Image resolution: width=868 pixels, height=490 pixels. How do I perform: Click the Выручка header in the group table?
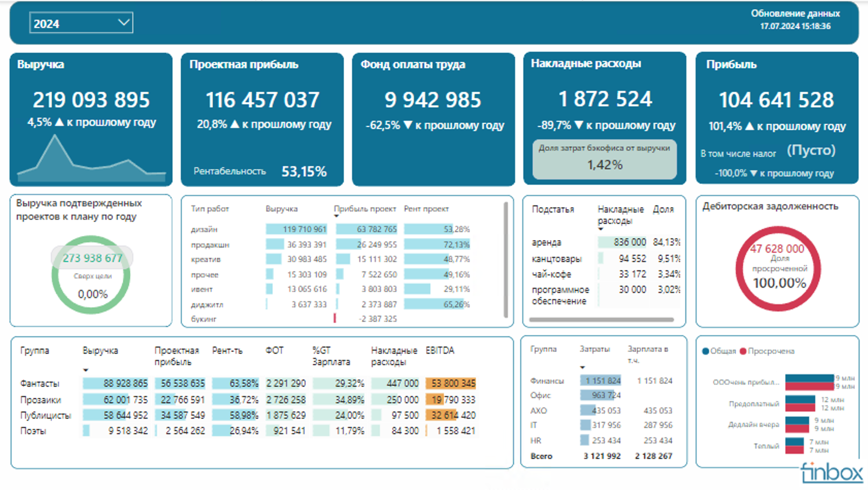click(100, 351)
